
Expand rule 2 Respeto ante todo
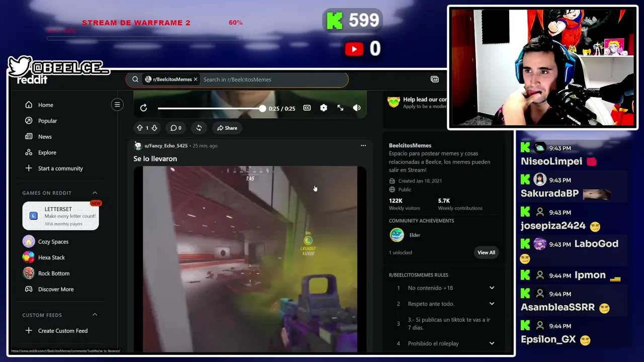click(x=445, y=304)
